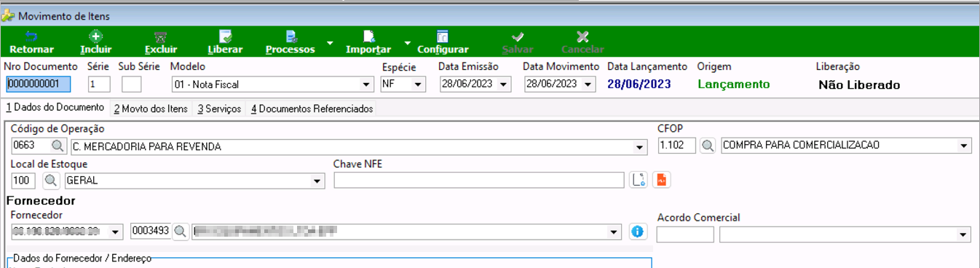Click the Cancelar toolbar button
The width and height of the screenshot is (980, 268).
click(x=582, y=42)
